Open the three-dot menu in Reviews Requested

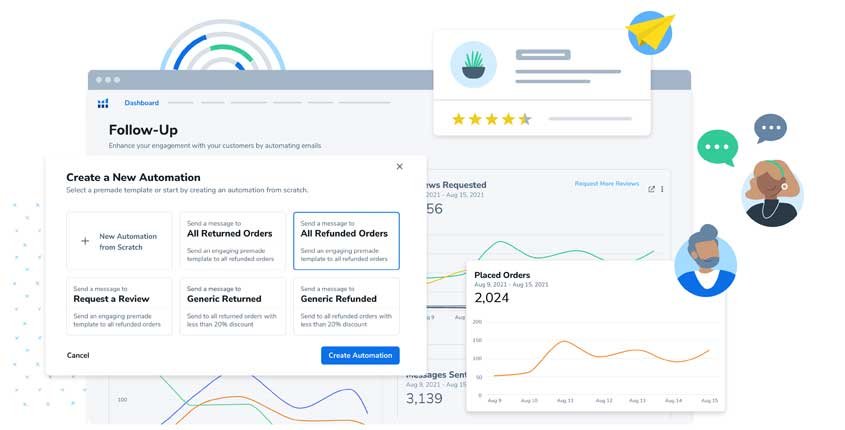[x=662, y=189]
